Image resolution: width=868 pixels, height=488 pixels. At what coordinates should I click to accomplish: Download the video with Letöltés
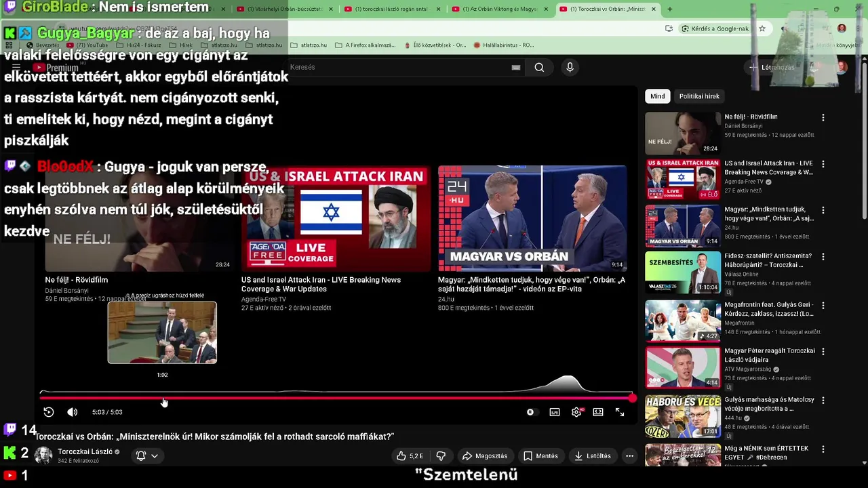click(x=592, y=456)
